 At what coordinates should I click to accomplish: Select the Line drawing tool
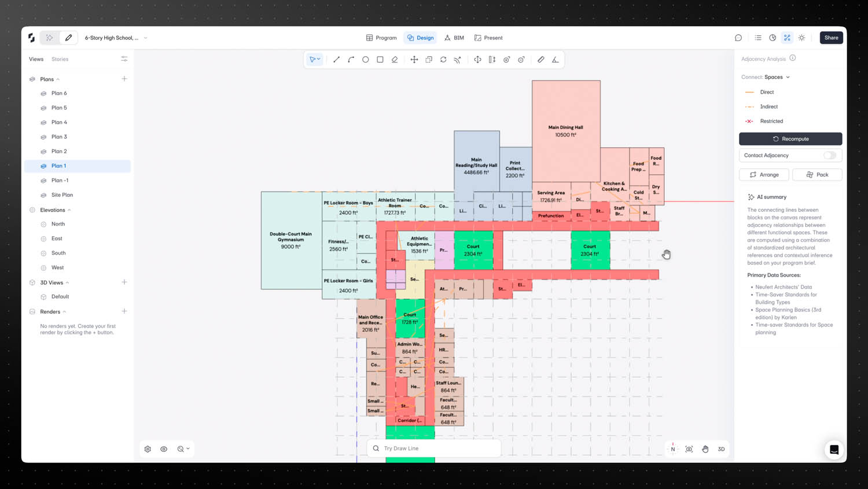point(336,60)
